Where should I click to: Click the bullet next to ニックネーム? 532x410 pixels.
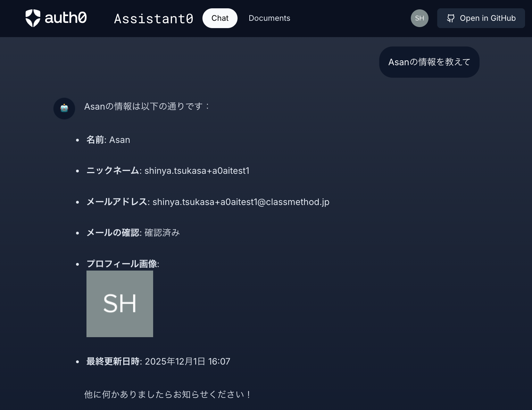tap(77, 171)
